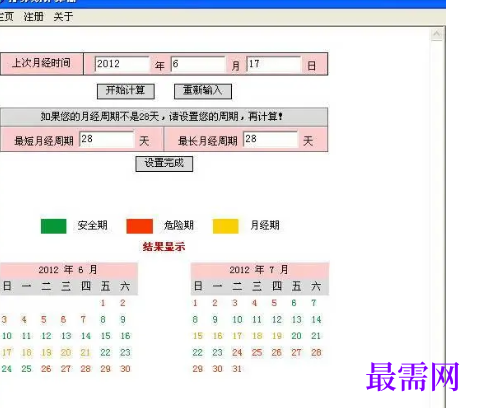The image size is (478, 408).
Task: Click the 28天 cycle notice text
Action: [162, 117]
